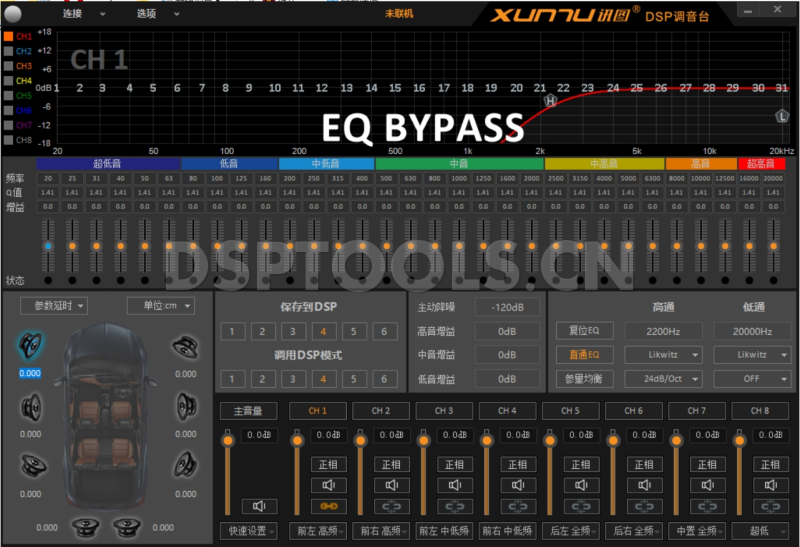Open the 单位:cm unit dropdown
The height and width of the screenshot is (547, 800).
click(x=160, y=305)
